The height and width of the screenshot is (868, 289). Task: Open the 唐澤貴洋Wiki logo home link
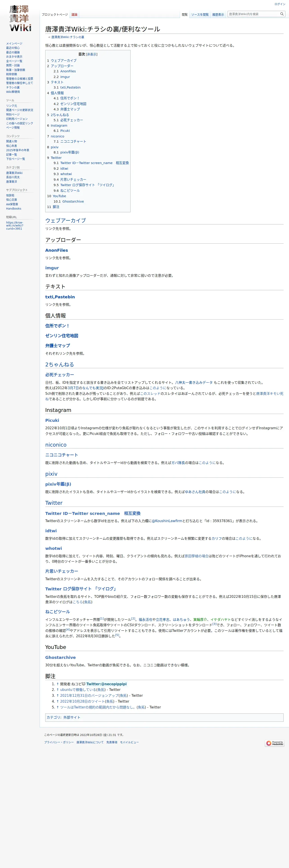pyautogui.click(x=20, y=18)
